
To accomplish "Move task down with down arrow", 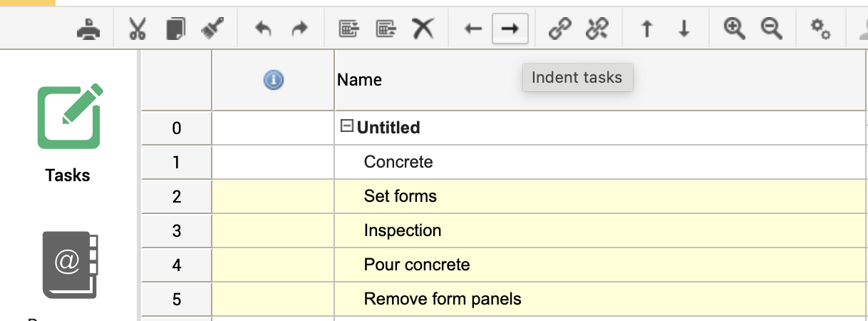I will coord(684,29).
